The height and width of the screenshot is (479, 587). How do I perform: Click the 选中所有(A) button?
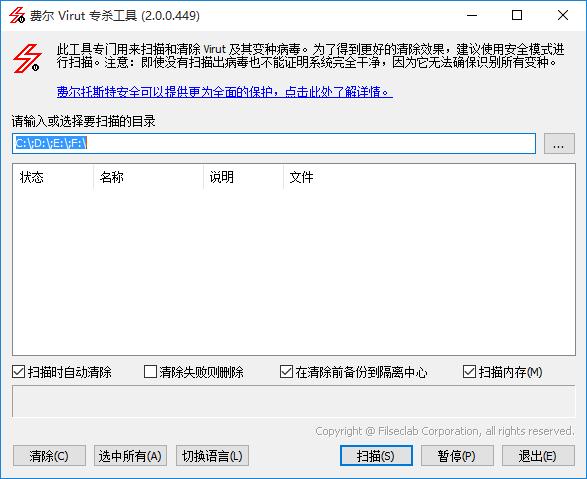pos(130,456)
